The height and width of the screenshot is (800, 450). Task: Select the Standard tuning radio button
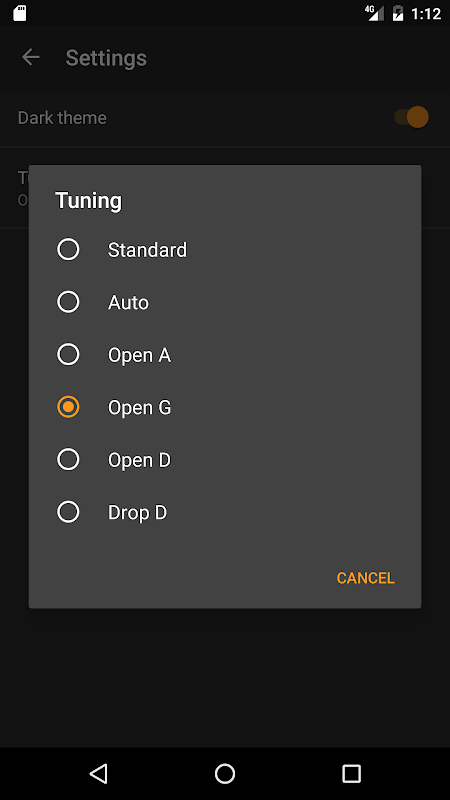(68, 249)
